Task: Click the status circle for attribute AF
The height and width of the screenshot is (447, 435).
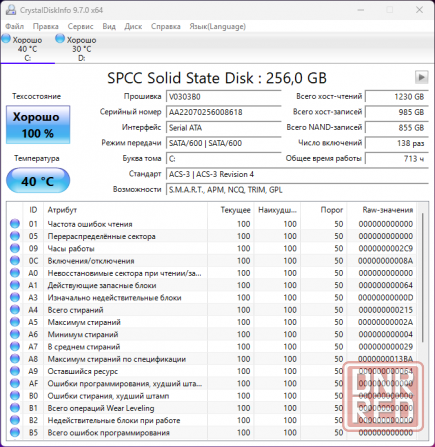Action: 15,383
